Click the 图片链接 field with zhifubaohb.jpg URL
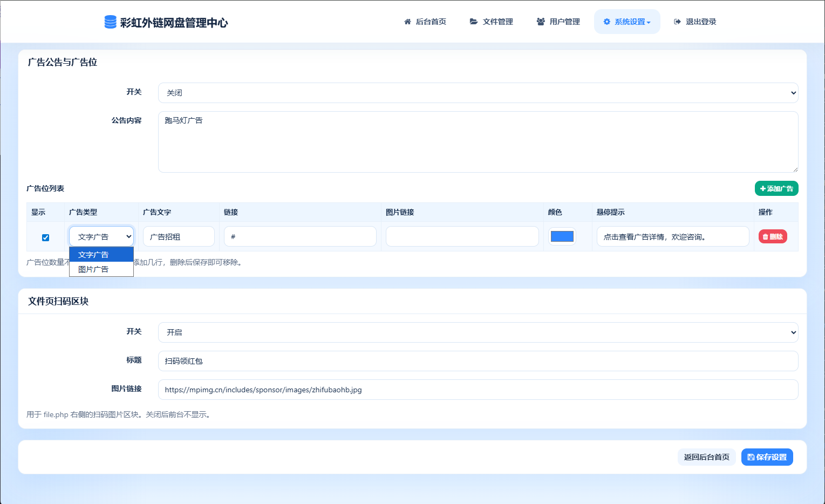The width and height of the screenshot is (825, 504). coord(478,390)
